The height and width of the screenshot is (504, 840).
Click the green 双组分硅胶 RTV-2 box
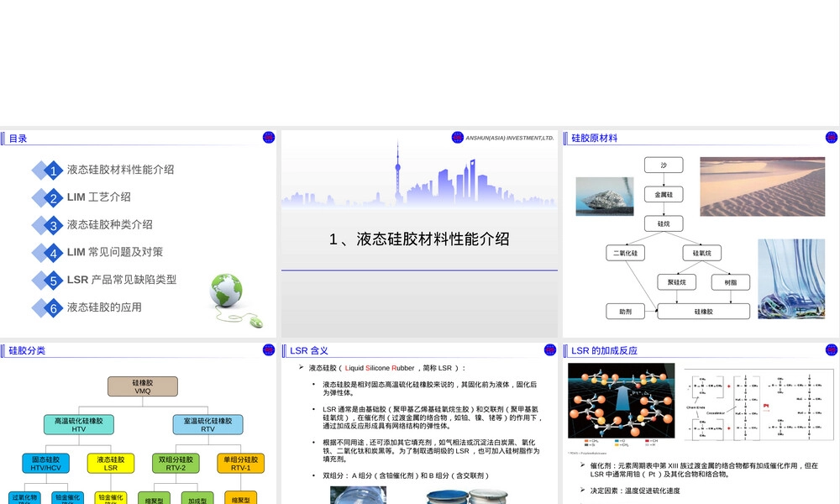(176, 464)
